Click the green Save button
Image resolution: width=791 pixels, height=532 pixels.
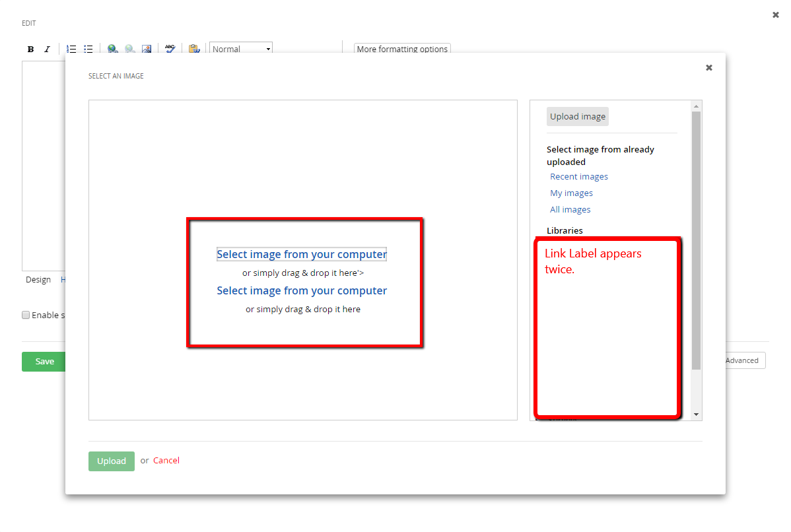pos(44,362)
